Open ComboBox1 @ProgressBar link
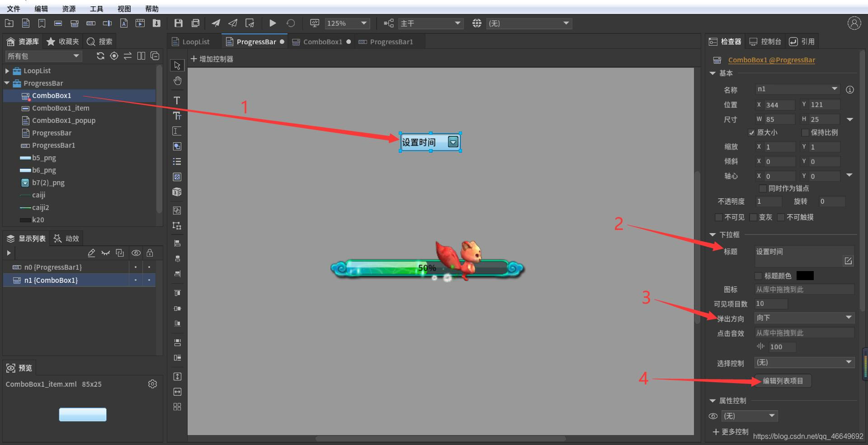 (772, 60)
